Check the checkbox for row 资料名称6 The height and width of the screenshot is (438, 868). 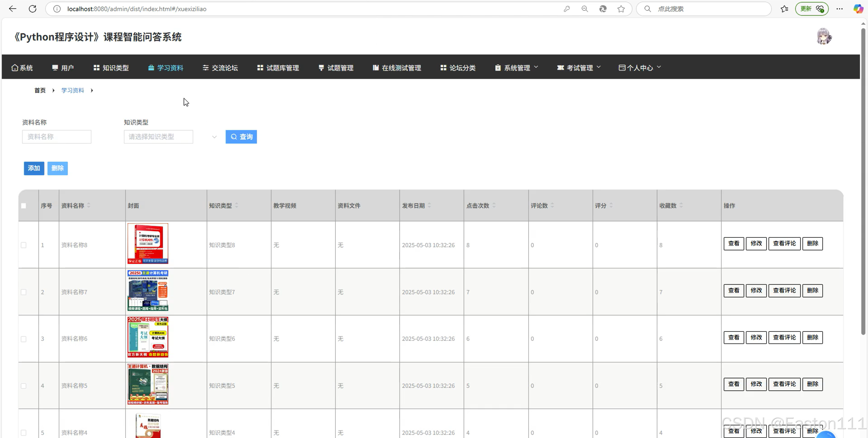(x=24, y=339)
